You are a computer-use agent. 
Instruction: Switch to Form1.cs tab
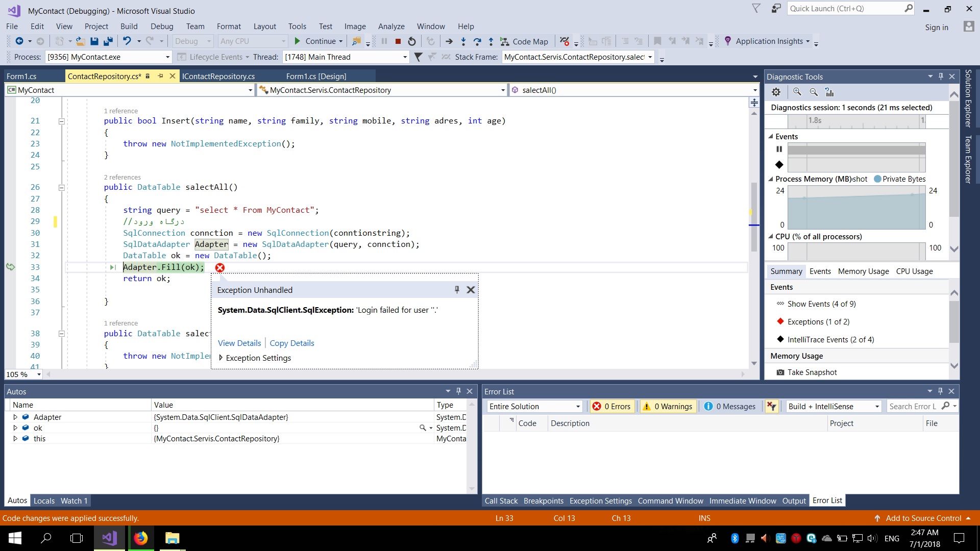click(21, 77)
